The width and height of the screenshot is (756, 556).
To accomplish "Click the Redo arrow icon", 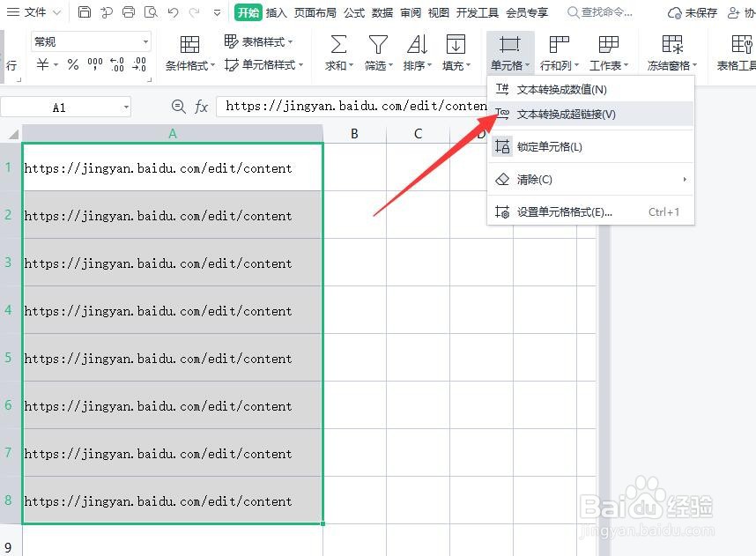I will point(195,12).
